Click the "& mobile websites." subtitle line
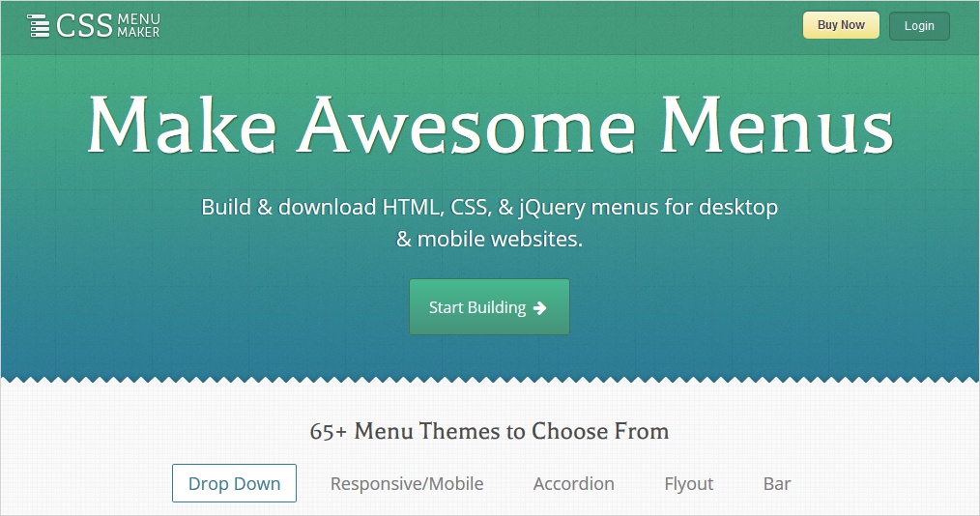 point(489,239)
